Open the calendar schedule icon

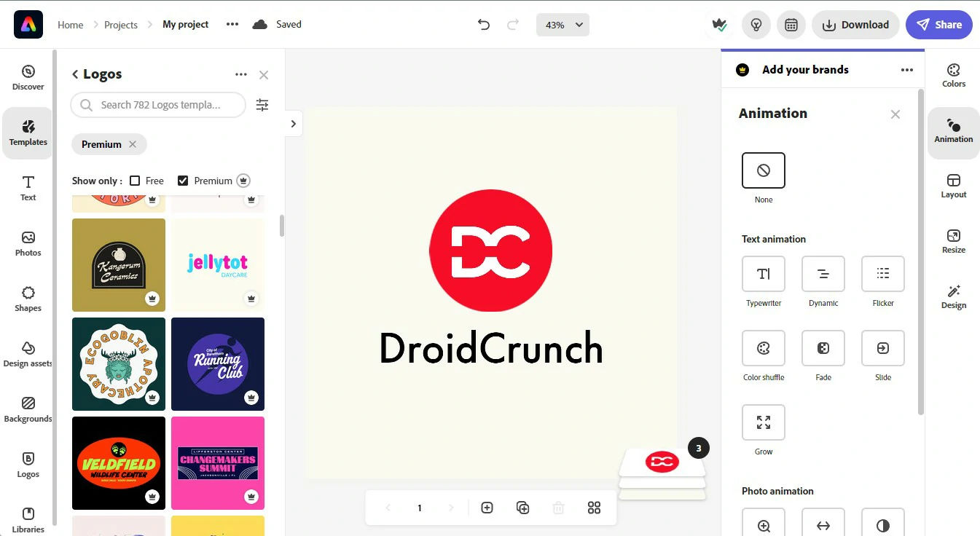click(x=791, y=25)
